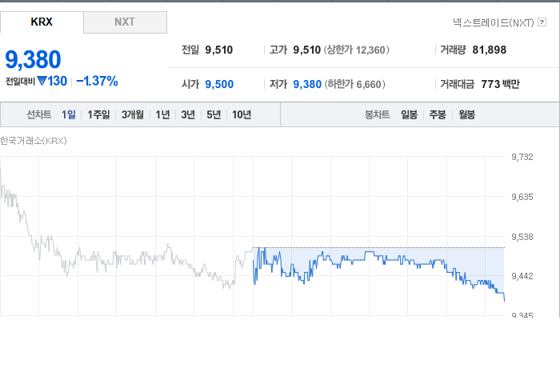Screen dimensions: 560x392
Task: Switch to the KRX tab
Action: point(42,22)
